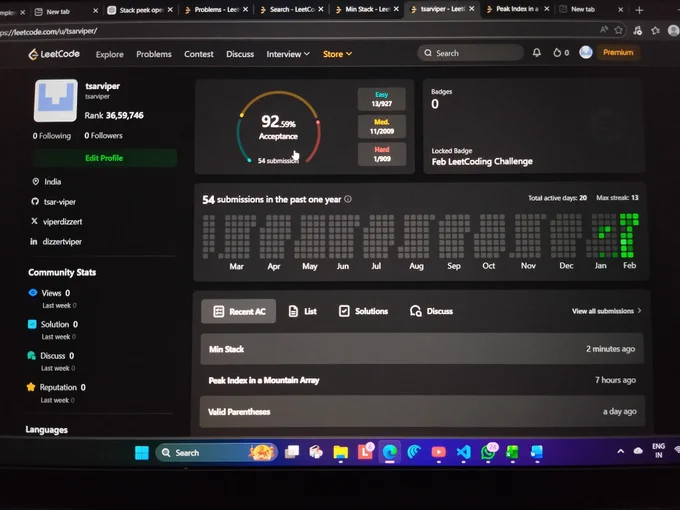
Task: Switch to the Solutions tab
Action: (363, 311)
